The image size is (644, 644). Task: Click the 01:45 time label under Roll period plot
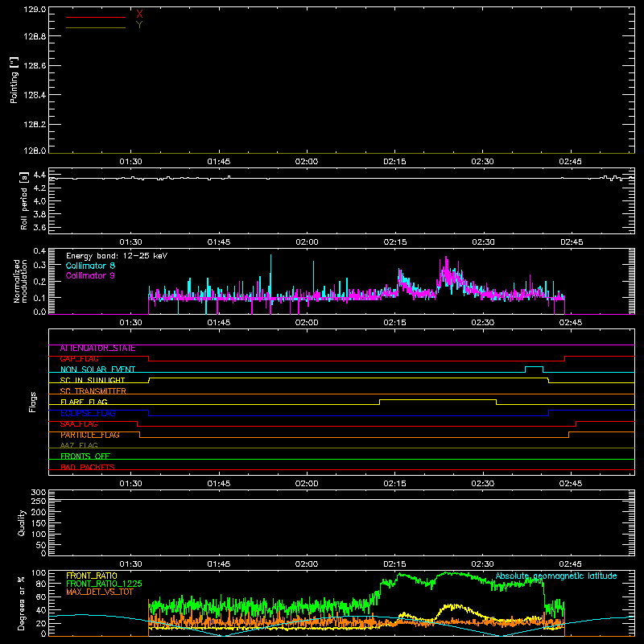point(219,242)
